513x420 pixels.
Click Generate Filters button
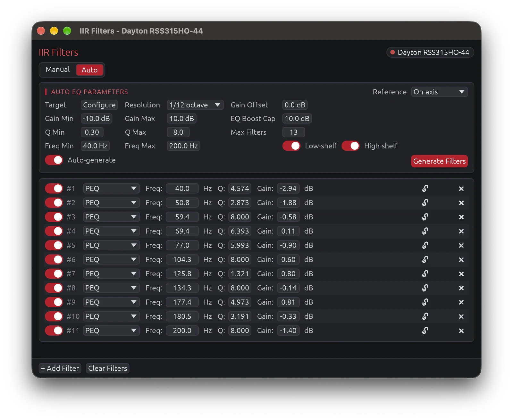pos(439,161)
